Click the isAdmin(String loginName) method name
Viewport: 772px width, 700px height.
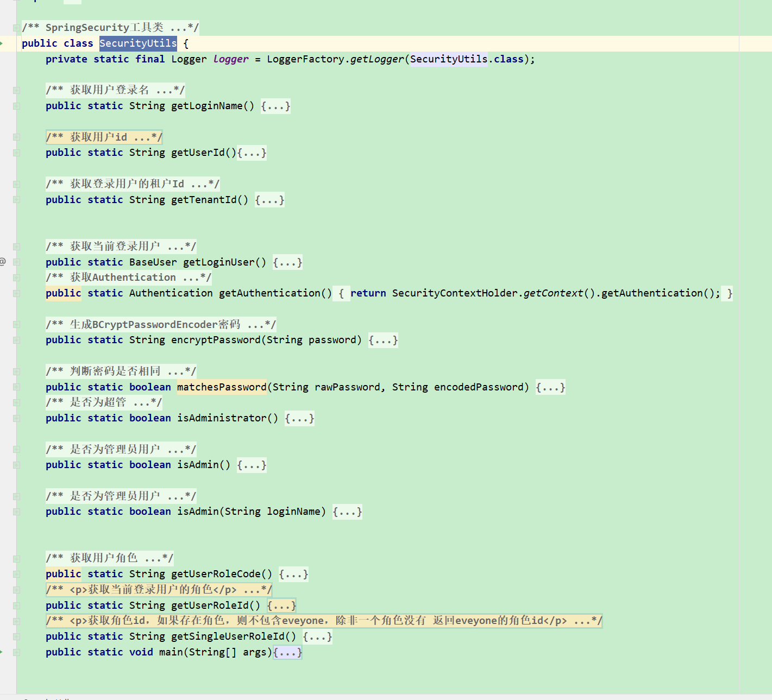pos(198,512)
